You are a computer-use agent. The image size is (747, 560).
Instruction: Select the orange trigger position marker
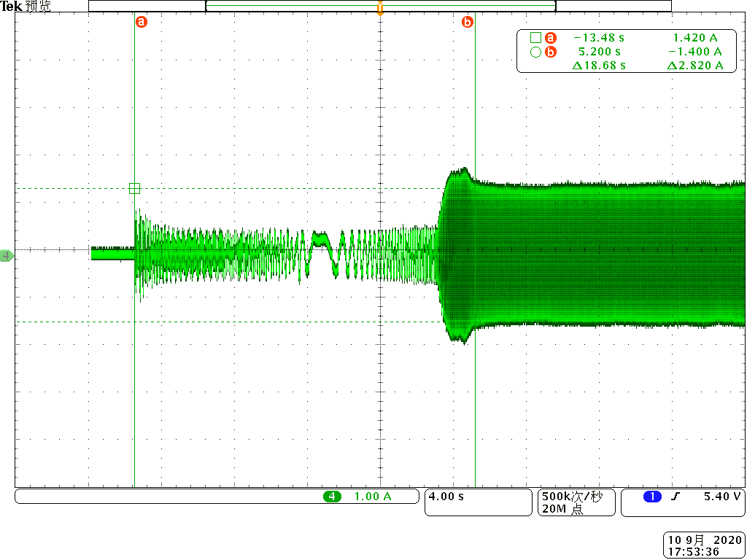pos(379,9)
